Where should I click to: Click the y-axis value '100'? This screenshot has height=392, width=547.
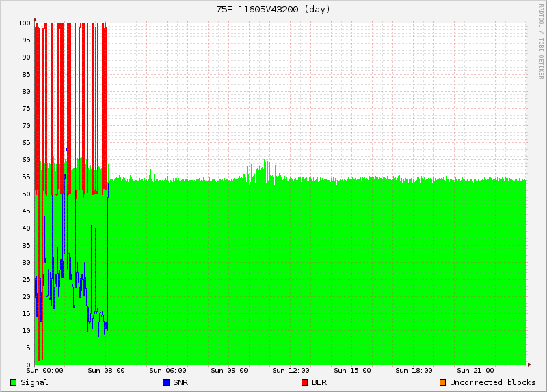(24, 23)
